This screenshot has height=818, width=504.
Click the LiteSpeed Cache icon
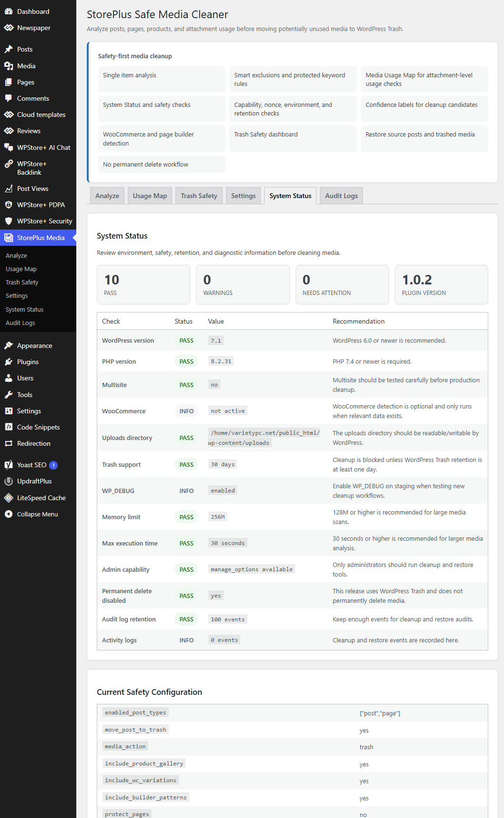[9, 498]
